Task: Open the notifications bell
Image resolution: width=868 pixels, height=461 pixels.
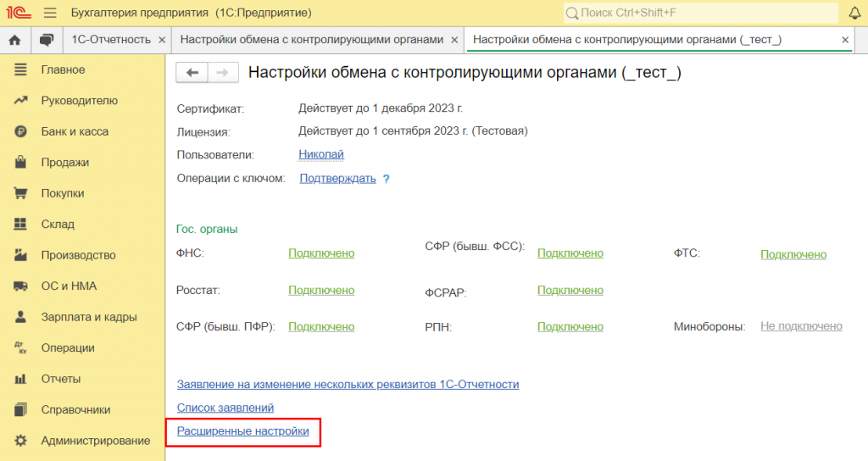Action: click(x=855, y=13)
